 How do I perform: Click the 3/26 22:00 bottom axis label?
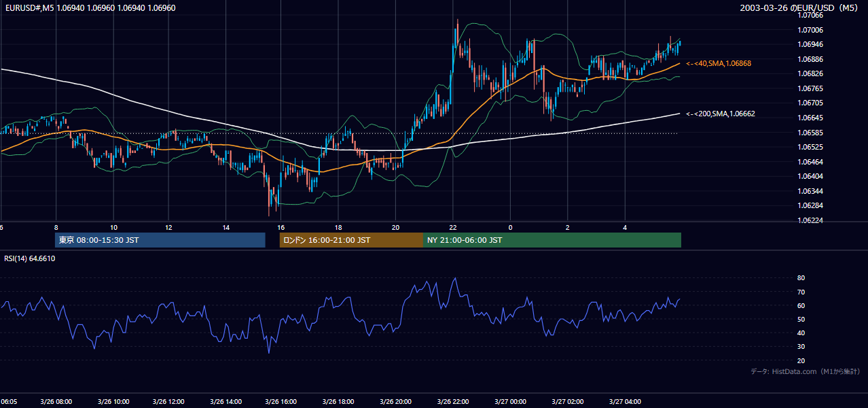coord(452,402)
